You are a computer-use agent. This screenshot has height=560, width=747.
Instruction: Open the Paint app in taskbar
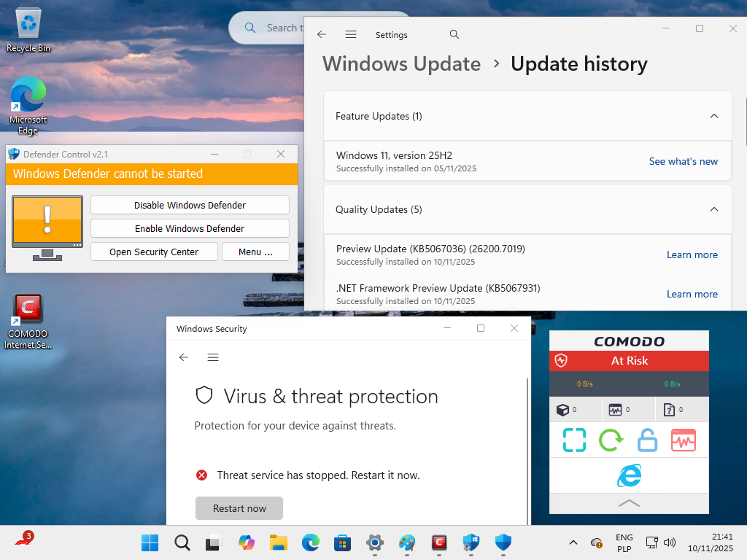[x=407, y=542]
